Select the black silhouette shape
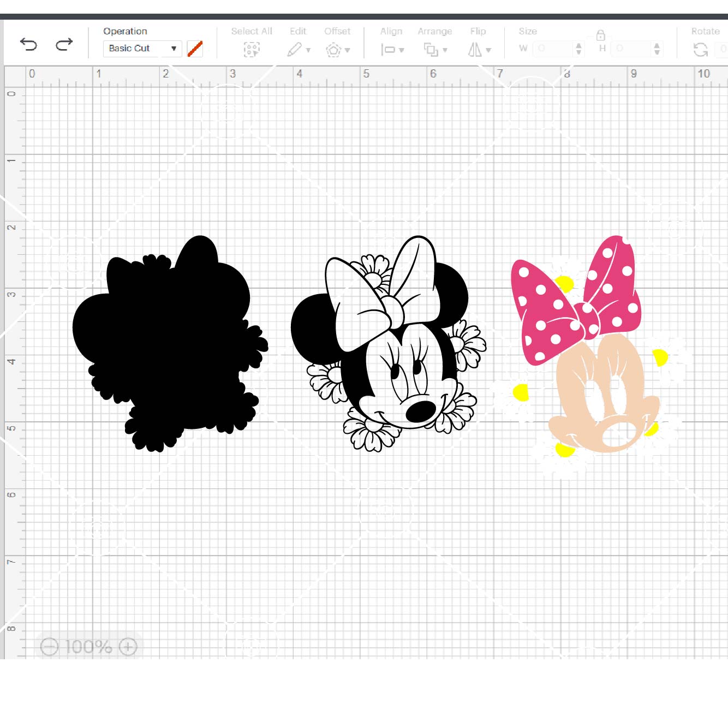 (170, 344)
